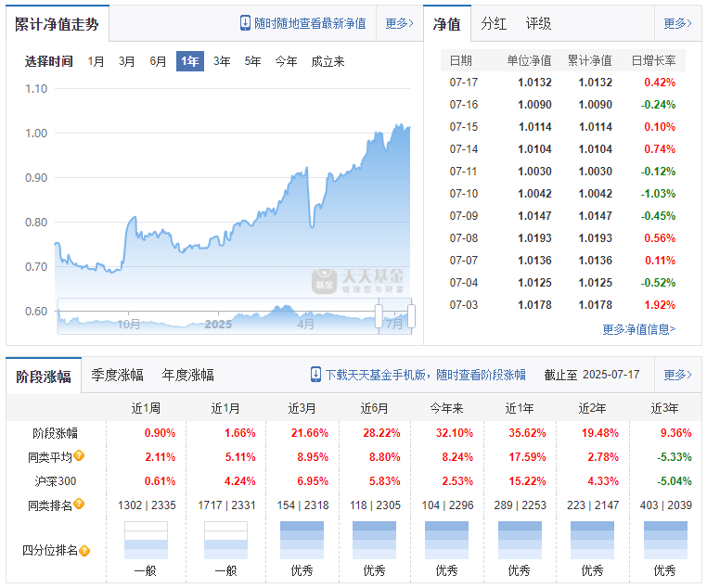
Task: Switch to the 年度涨幅 tab
Action: [188, 375]
